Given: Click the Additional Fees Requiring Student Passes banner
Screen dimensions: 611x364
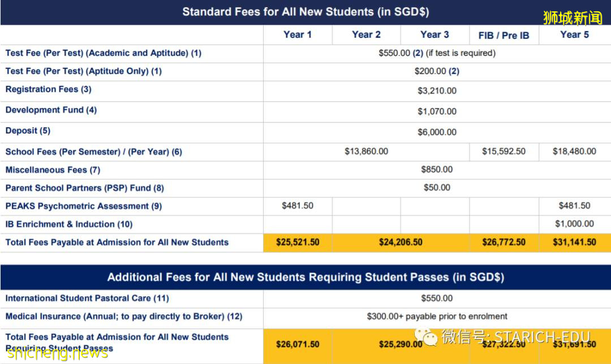Looking at the screenshot, I should 305,277.
